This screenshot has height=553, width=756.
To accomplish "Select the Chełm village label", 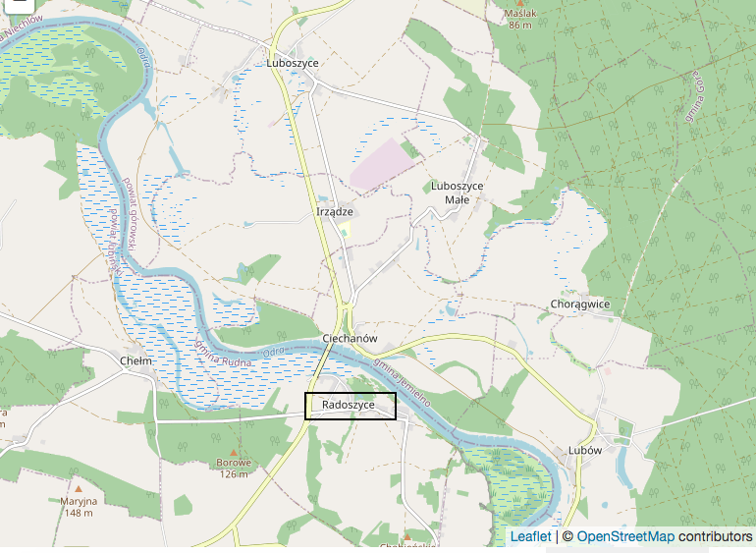I will [135, 360].
